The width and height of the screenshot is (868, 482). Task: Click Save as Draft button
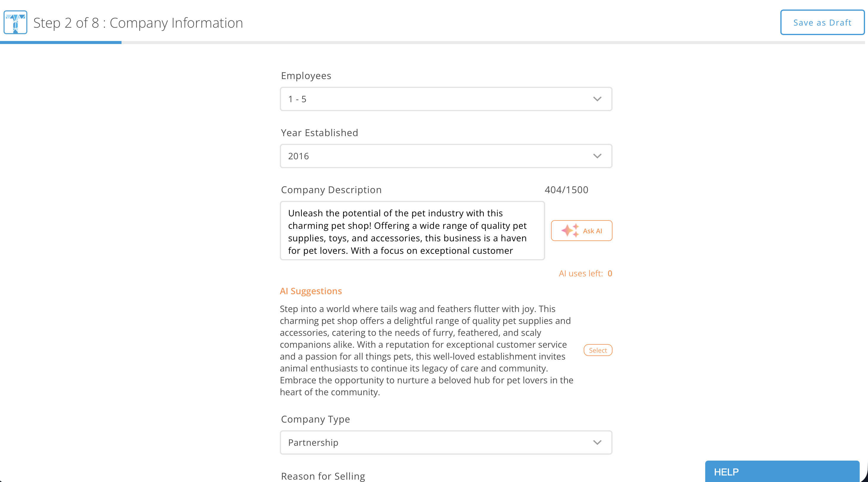pyautogui.click(x=822, y=23)
